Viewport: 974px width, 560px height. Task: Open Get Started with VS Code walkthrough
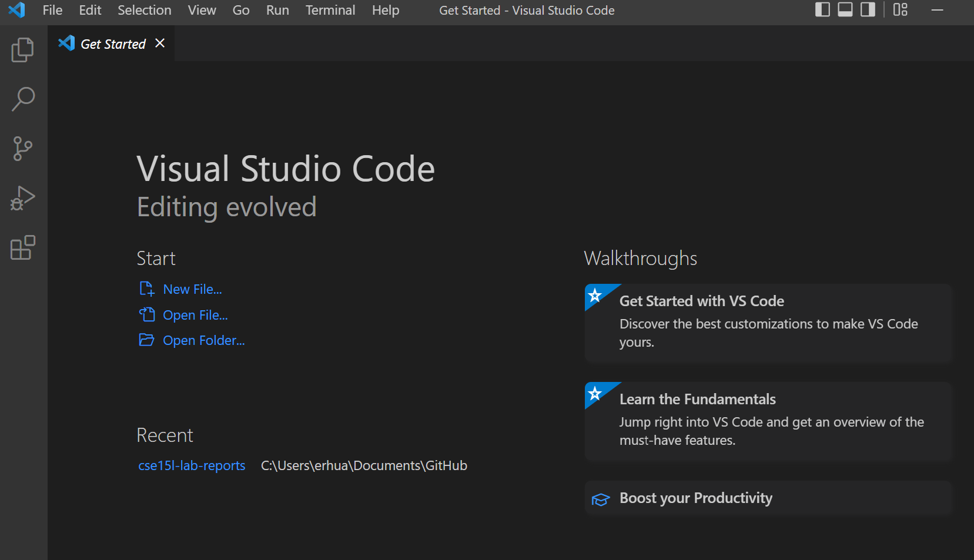tap(768, 323)
